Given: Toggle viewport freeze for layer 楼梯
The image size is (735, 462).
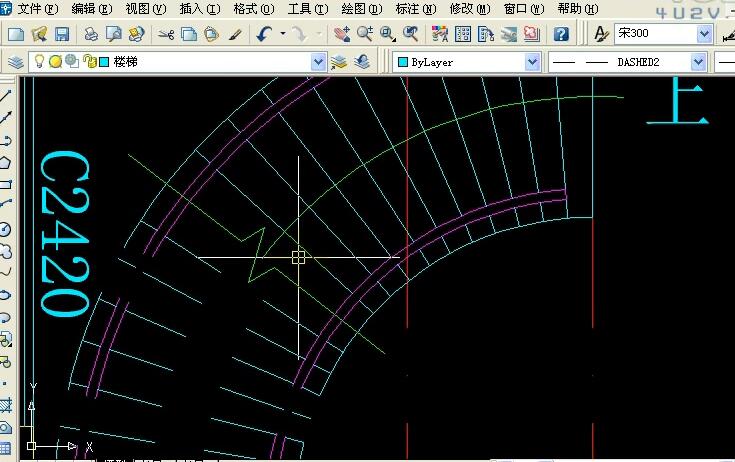Looking at the screenshot, I should [72, 61].
